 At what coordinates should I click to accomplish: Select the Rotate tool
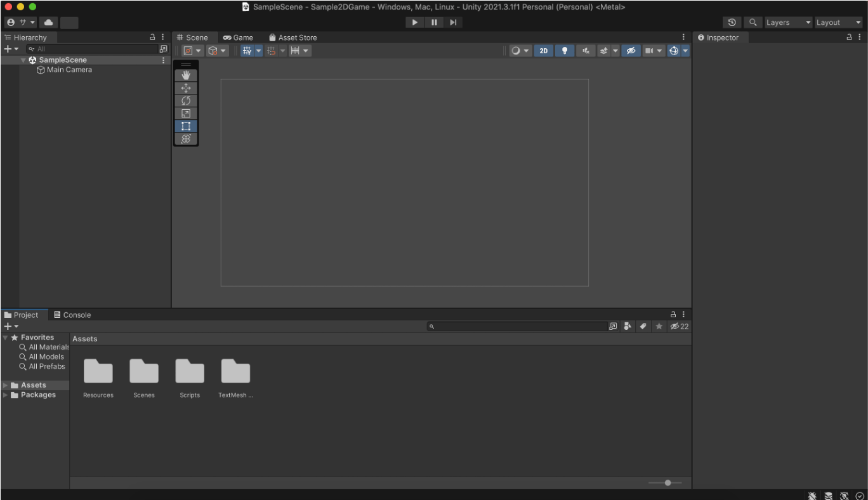click(x=186, y=100)
